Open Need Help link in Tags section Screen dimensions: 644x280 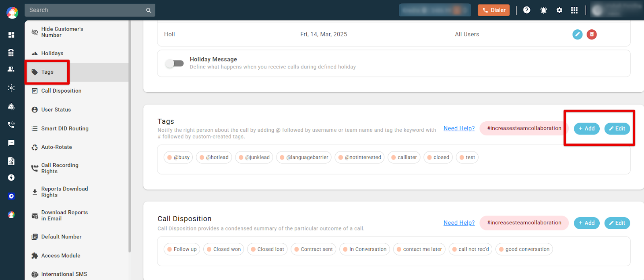459,129
